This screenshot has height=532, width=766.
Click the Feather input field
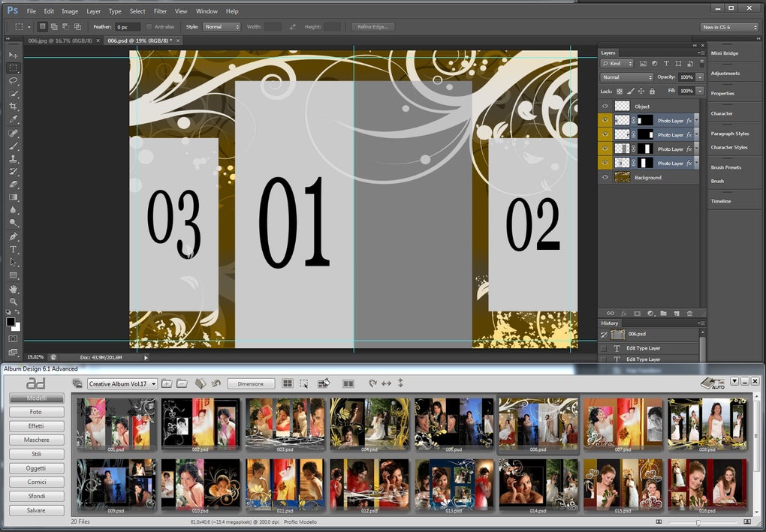(x=128, y=27)
